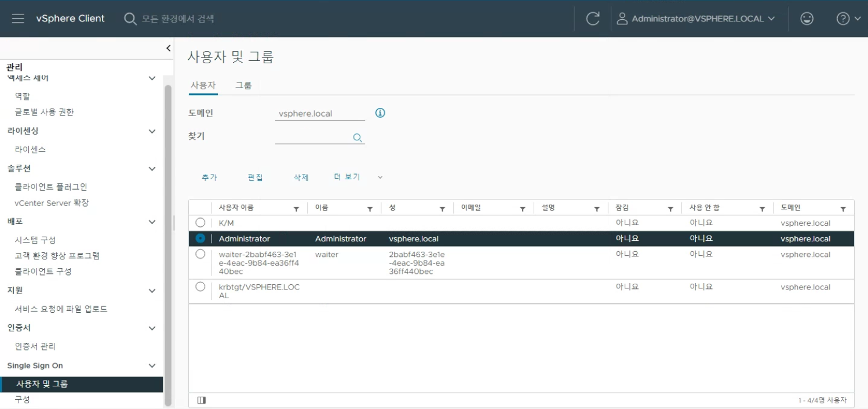Image resolution: width=868 pixels, height=409 pixels.
Task: Select the Administrator user radio button
Action: [200, 238]
